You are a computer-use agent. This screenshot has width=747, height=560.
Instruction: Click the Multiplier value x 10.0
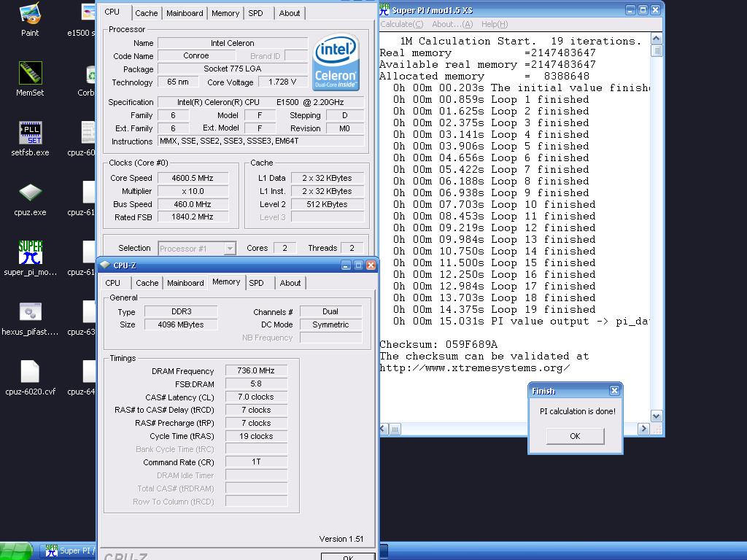tap(193, 192)
